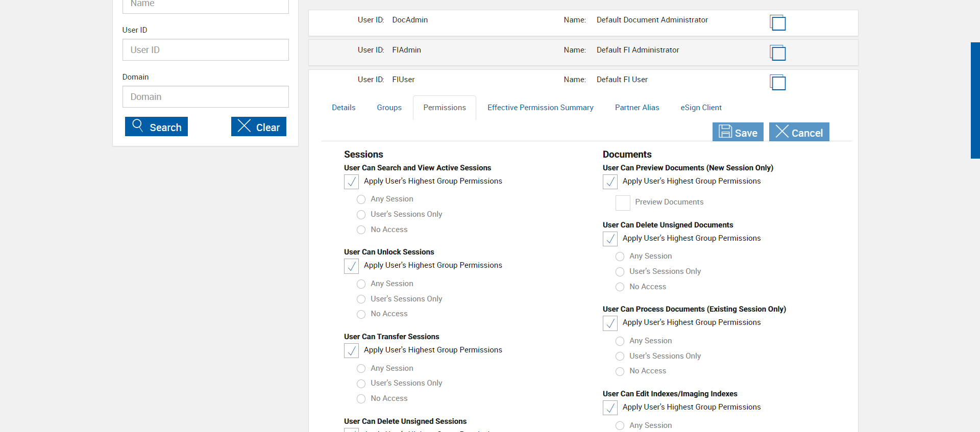The image size is (980, 432).
Task: Uncheck group permissions under User Can Unlock Sessions
Action: [351, 266]
